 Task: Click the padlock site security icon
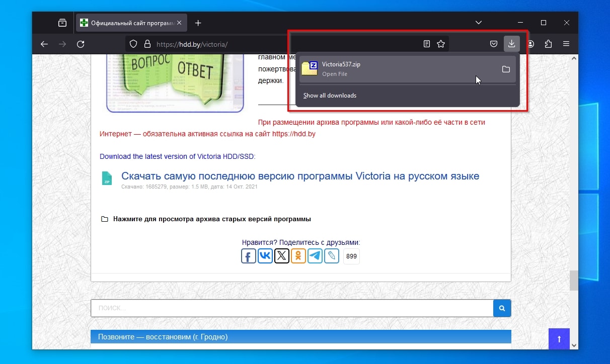click(147, 44)
